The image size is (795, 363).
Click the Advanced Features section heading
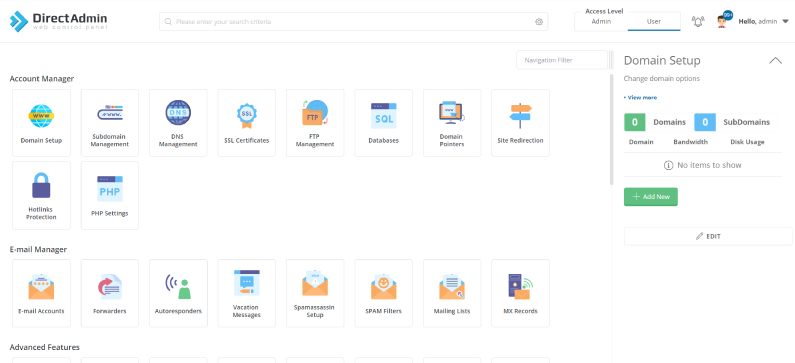[45, 347]
